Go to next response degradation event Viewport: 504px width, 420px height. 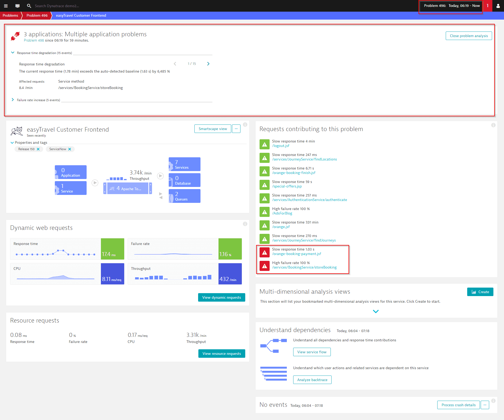(208, 64)
